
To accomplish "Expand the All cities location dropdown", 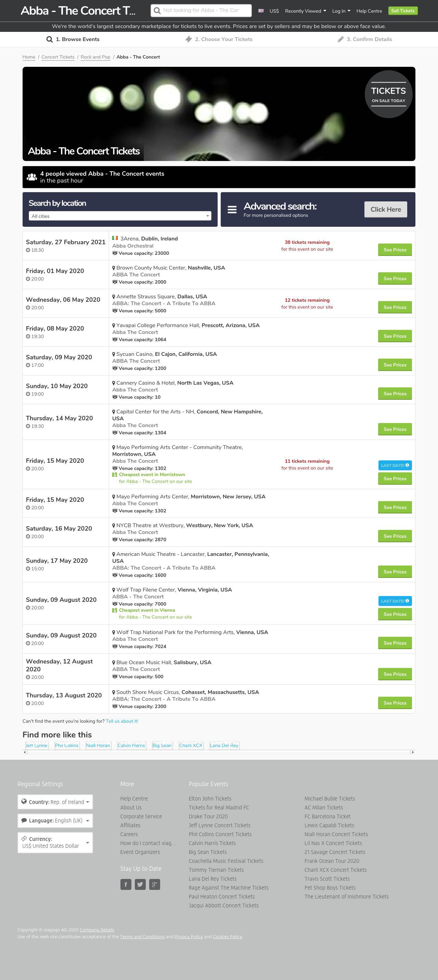I will [120, 216].
